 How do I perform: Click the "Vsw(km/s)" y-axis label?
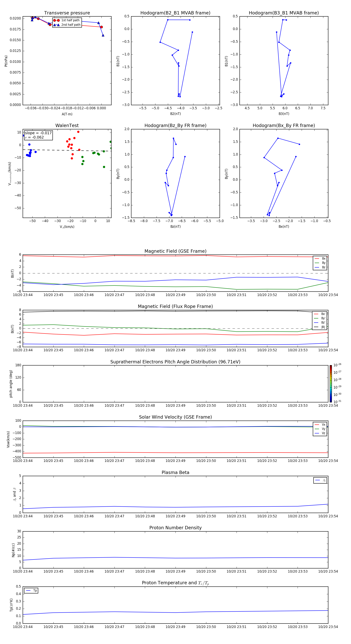pos(8,439)
